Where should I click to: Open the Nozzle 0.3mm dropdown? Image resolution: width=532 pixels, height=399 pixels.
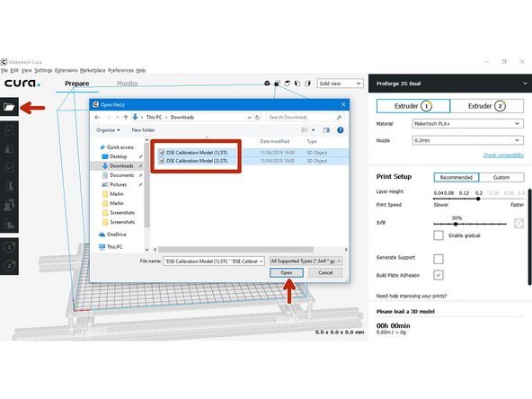tap(468, 140)
